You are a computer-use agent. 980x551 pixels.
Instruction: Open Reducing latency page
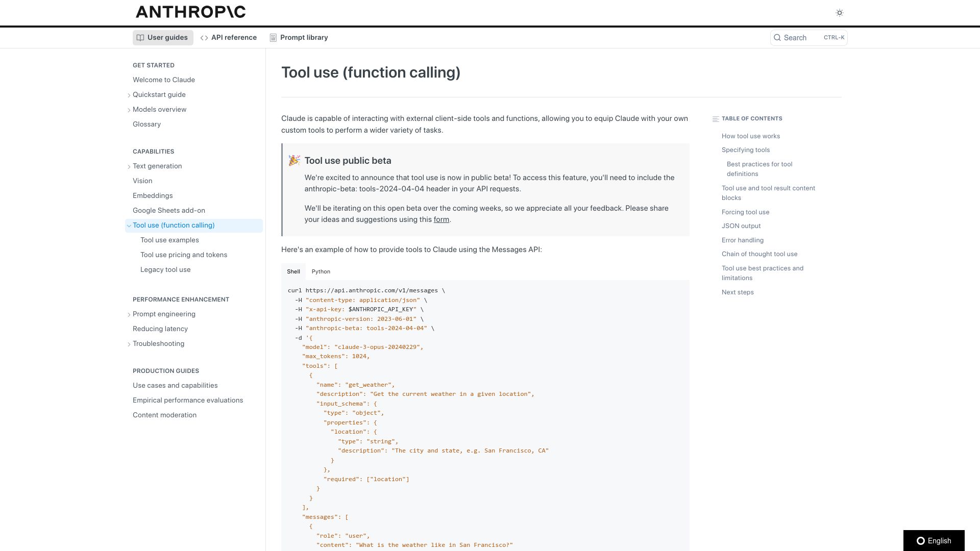[x=160, y=329]
